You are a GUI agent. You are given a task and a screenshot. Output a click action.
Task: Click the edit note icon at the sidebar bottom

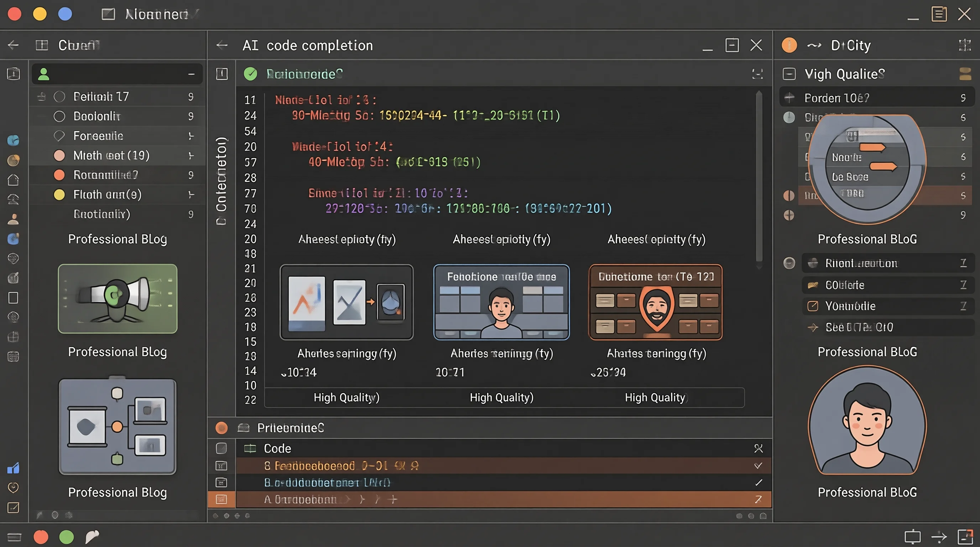13,507
